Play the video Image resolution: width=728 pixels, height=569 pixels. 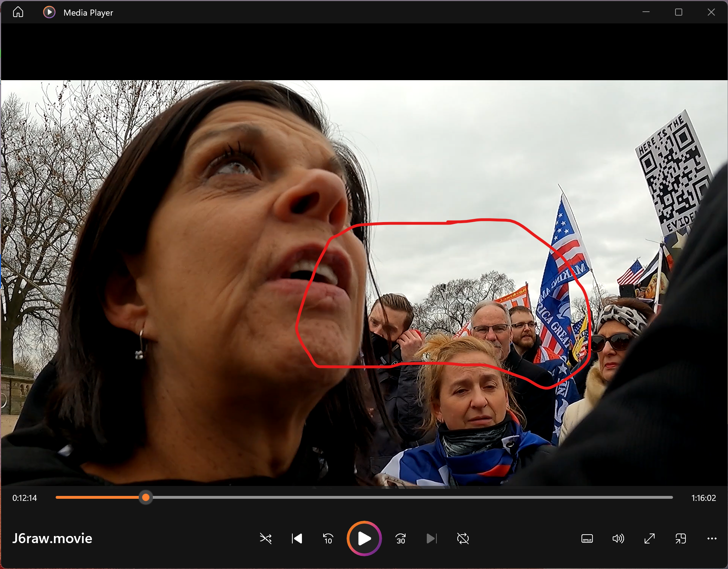[x=364, y=538]
